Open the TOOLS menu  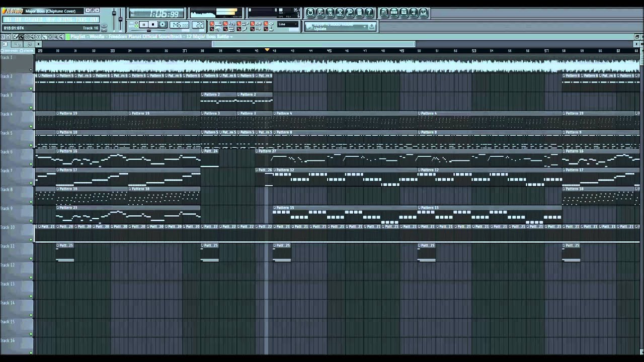click(82, 20)
